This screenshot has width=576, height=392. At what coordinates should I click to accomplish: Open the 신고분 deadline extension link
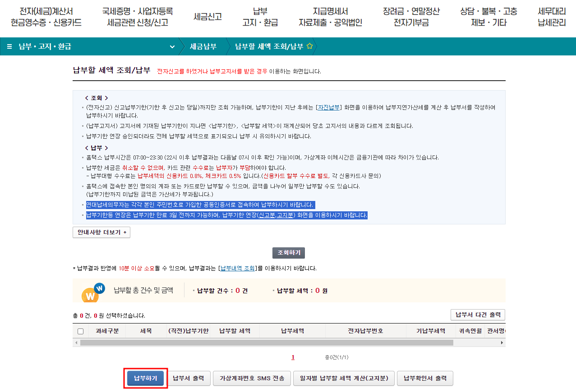pos(267,215)
